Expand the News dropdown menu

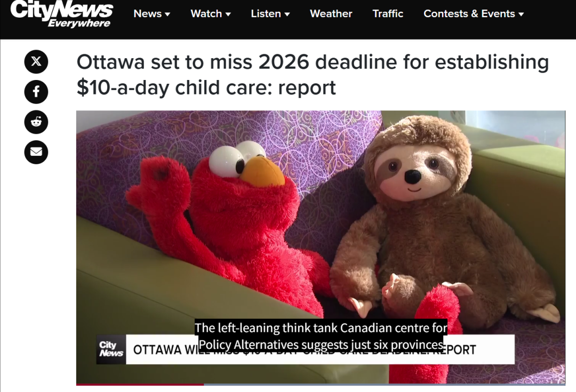151,13
